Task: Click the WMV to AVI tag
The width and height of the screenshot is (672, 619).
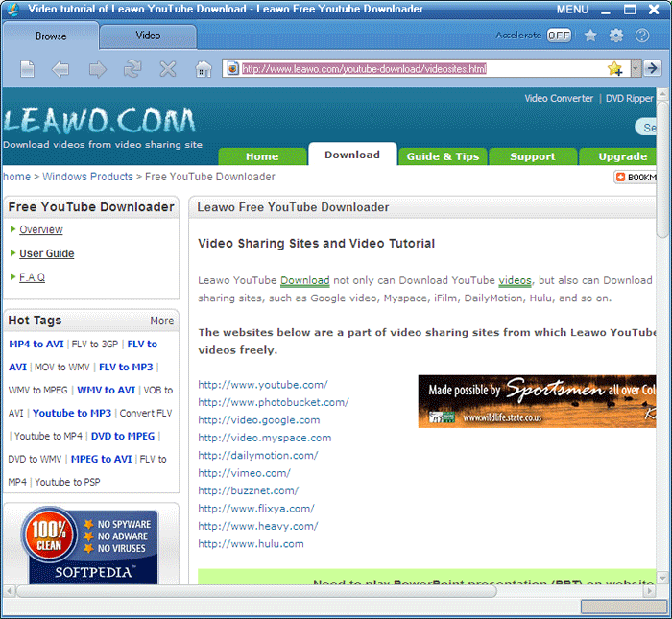Action: pyautogui.click(x=107, y=390)
